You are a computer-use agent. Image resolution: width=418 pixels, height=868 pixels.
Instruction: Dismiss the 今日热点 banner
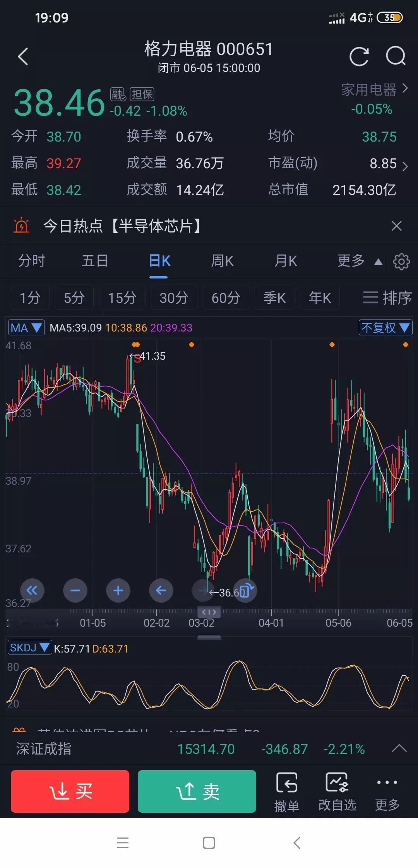point(397,226)
